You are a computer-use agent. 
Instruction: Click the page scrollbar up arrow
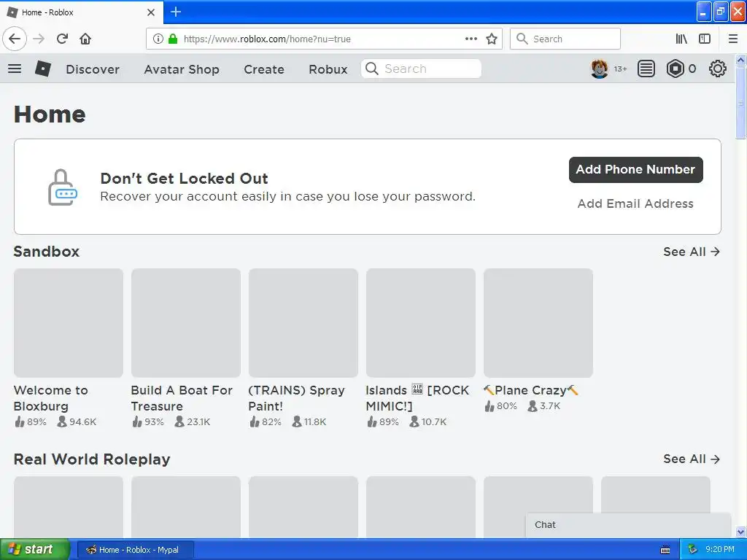click(x=740, y=60)
